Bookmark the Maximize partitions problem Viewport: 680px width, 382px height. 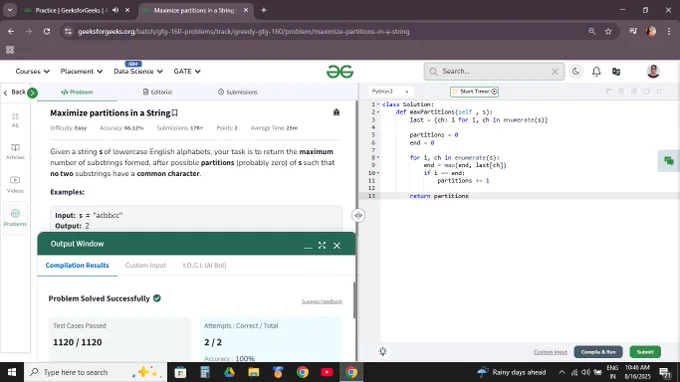coord(174,113)
